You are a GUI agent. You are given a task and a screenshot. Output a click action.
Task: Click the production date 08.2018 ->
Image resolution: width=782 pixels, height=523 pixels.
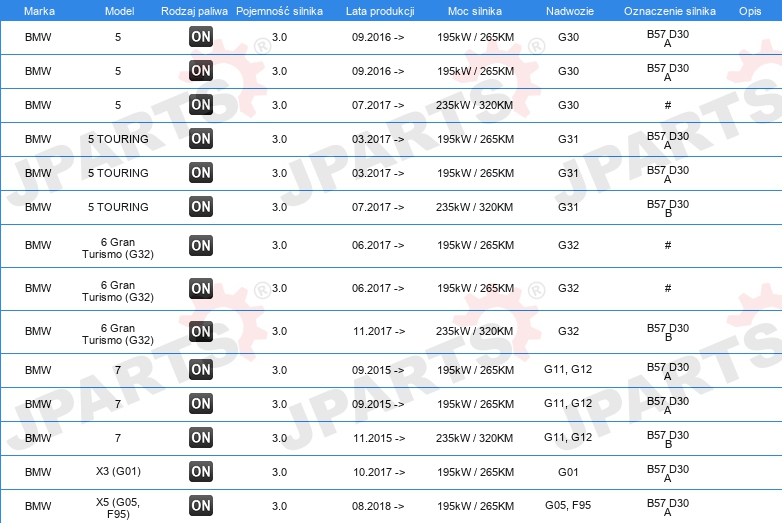pyautogui.click(x=378, y=506)
